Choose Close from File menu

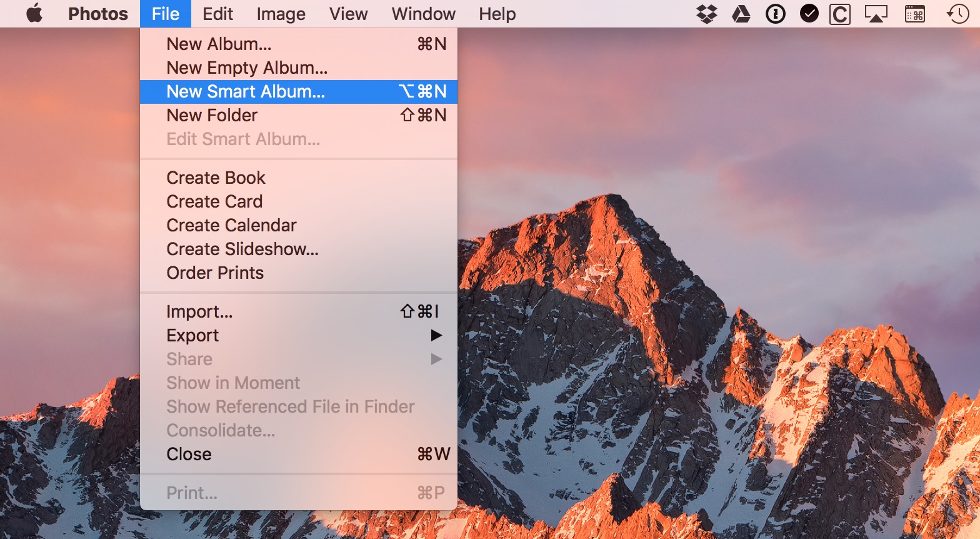click(x=299, y=455)
